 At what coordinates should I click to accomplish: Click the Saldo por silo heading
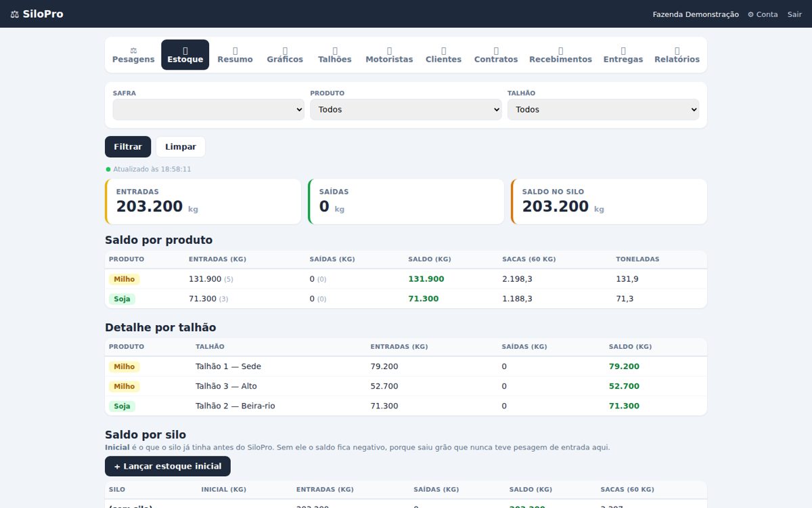[145, 435]
